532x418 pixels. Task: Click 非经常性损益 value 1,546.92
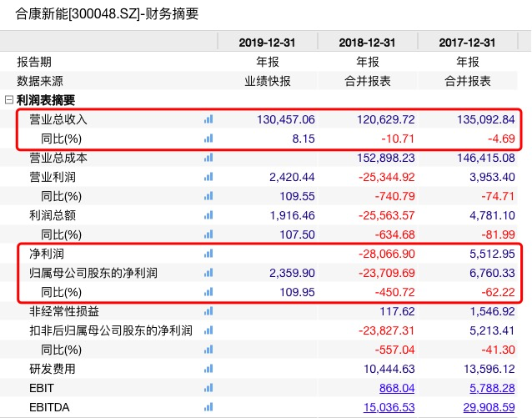pos(492,311)
